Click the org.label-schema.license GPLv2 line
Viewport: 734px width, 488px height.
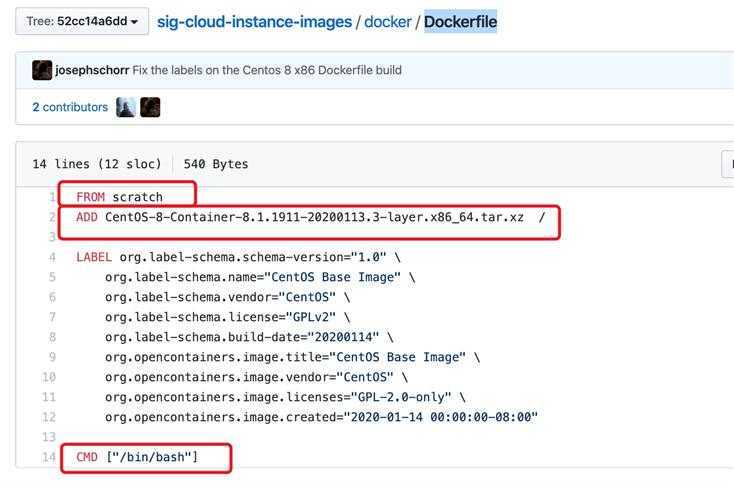[x=227, y=317]
